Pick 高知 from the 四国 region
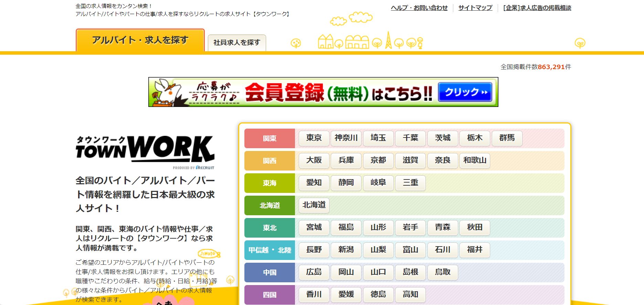644x305 pixels. pos(410,295)
